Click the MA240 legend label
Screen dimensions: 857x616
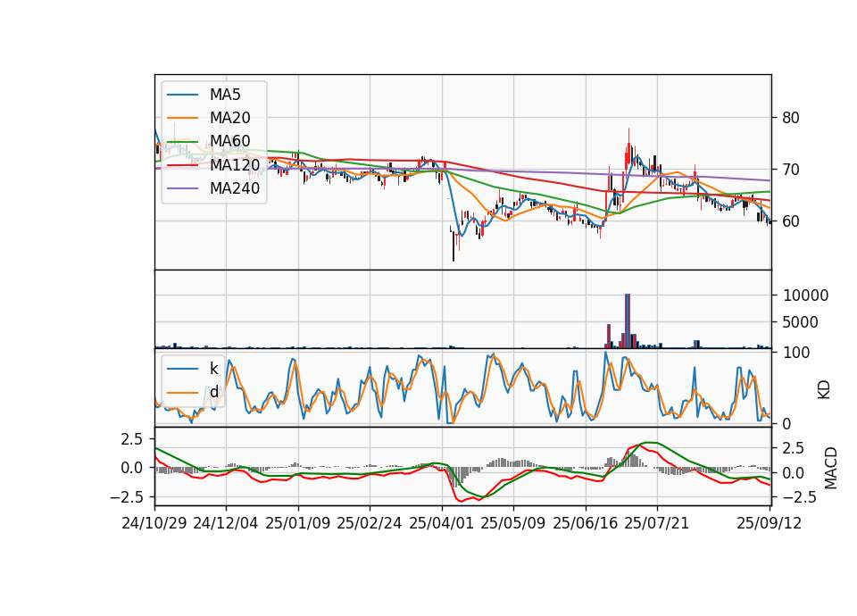tap(235, 188)
